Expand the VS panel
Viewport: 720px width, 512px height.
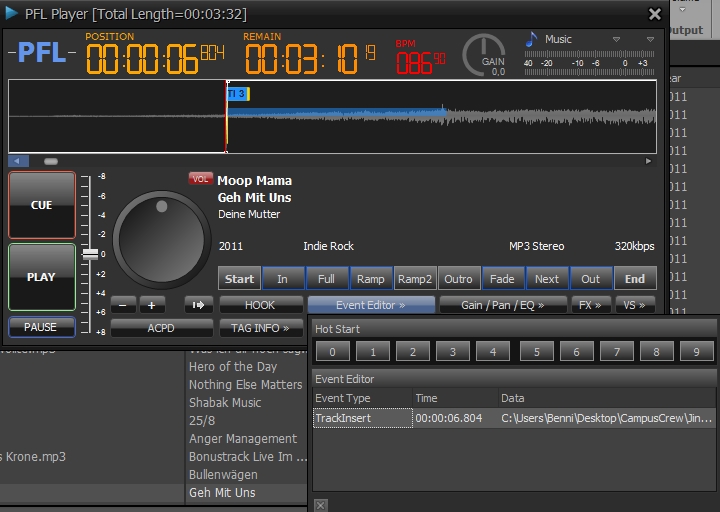pos(635,305)
